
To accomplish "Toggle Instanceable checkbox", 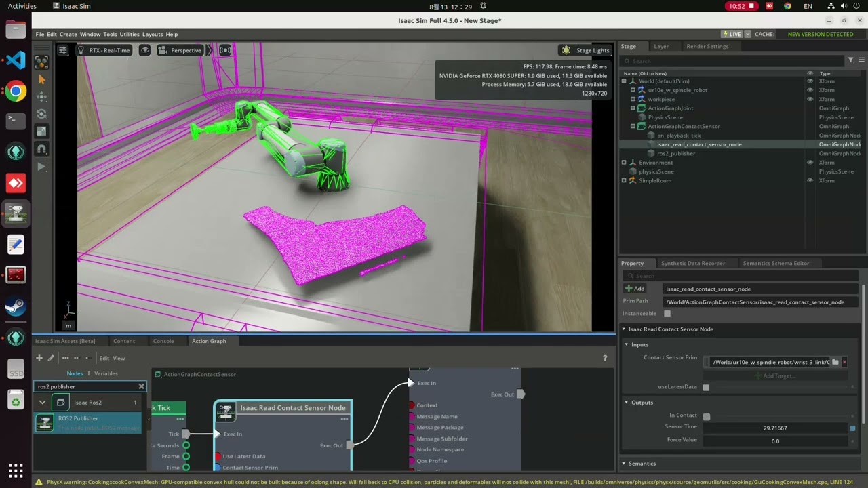I will [x=667, y=314].
